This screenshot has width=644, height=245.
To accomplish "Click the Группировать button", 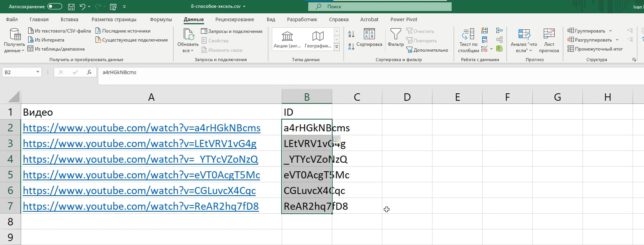I will coord(586,31).
